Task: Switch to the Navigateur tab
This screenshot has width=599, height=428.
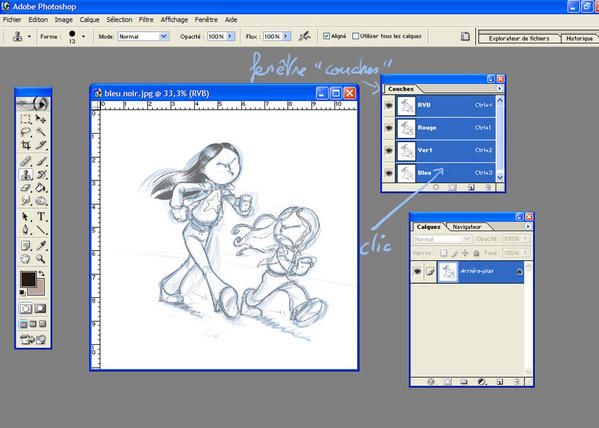Action: tap(467, 227)
